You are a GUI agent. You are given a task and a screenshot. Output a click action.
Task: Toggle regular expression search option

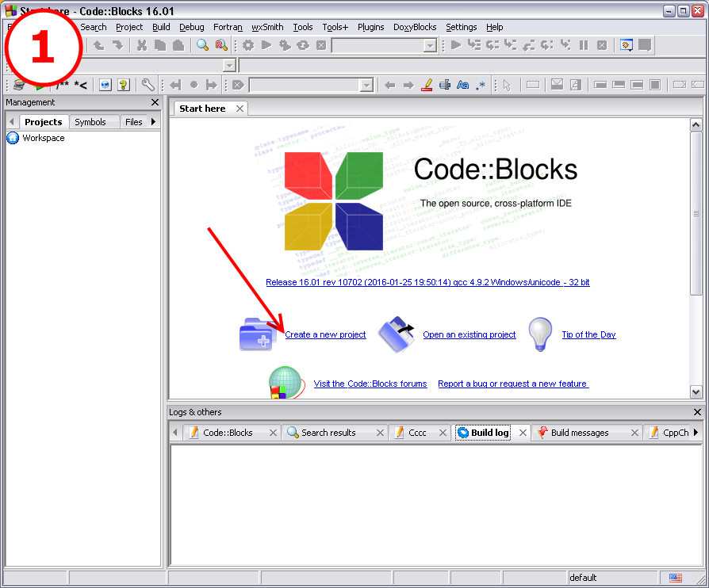coord(481,85)
